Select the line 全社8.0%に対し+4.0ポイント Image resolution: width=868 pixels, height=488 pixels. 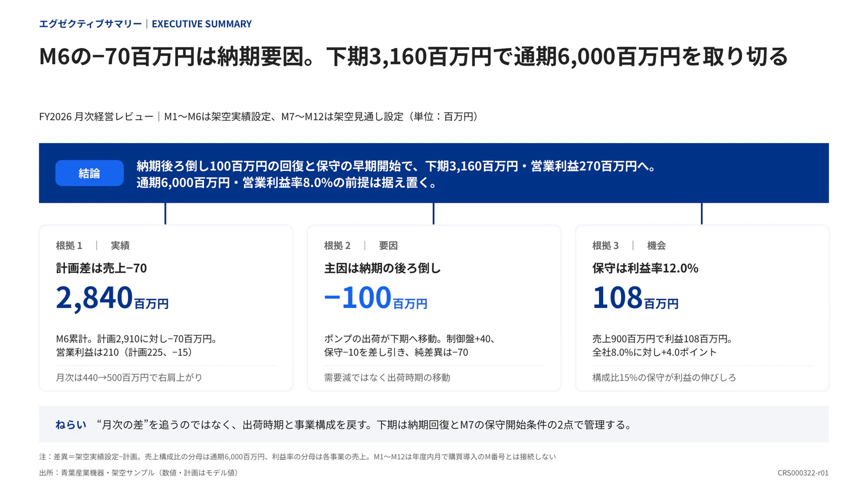655,352
